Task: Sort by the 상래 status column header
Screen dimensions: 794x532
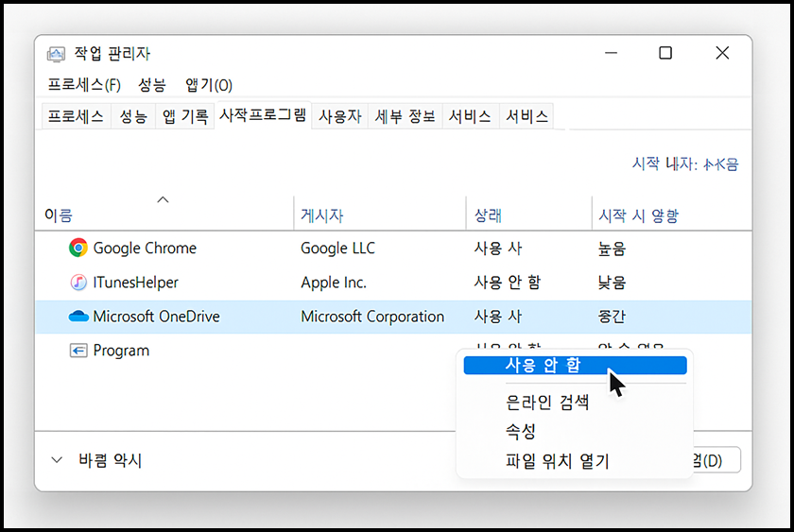Action: pyautogui.click(x=488, y=215)
